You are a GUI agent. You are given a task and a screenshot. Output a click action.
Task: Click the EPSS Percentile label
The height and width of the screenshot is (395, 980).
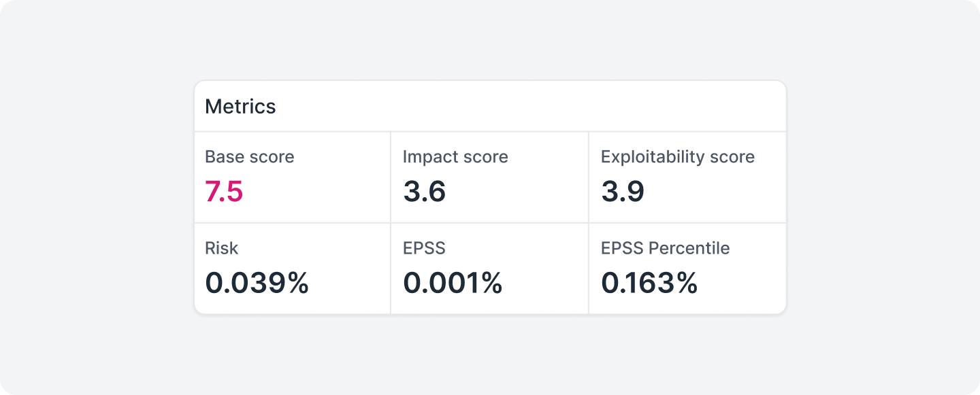[x=665, y=248]
